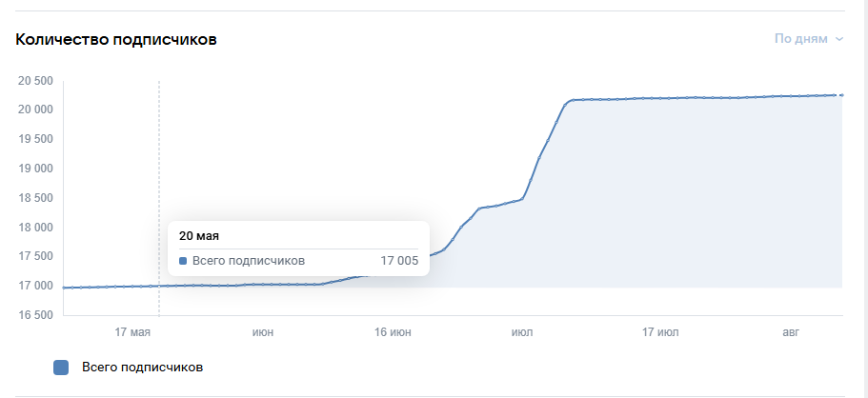The height and width of the screenshot is (398, 868).
Task: Click the '18 500' y-axis value
Action: click(35, 198)
